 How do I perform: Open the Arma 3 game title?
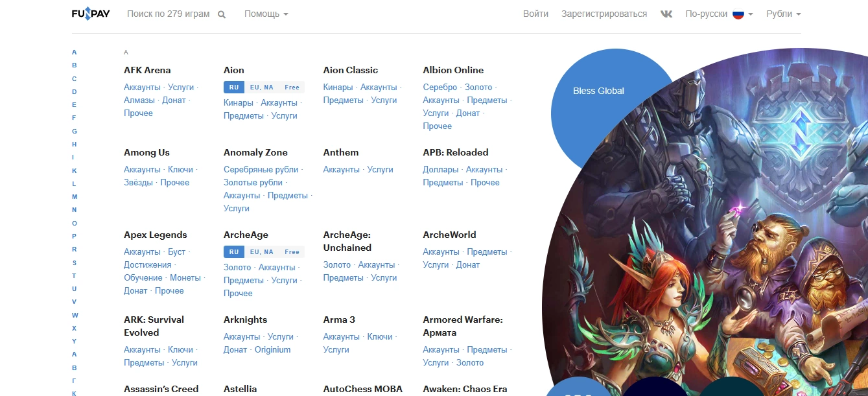[x=339, y=320]
